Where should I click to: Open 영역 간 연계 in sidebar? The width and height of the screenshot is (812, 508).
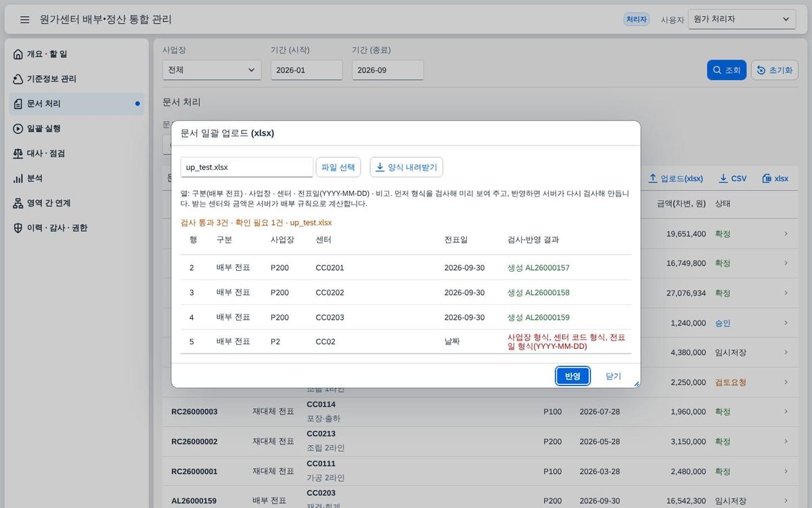click(x=78, y=203)
